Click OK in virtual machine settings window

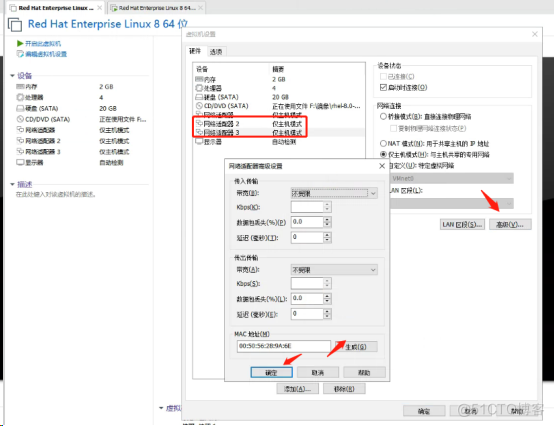(424, 411)
